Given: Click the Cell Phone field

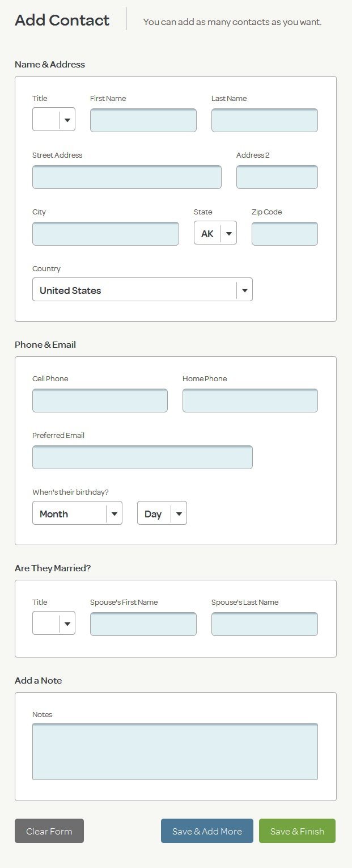Looking at the screenshot, I should tap(100, 401).
